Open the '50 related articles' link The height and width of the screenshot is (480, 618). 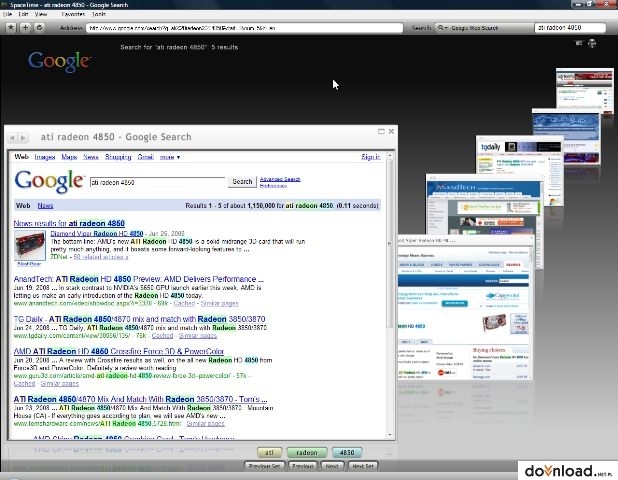click(x=101, y=257)
